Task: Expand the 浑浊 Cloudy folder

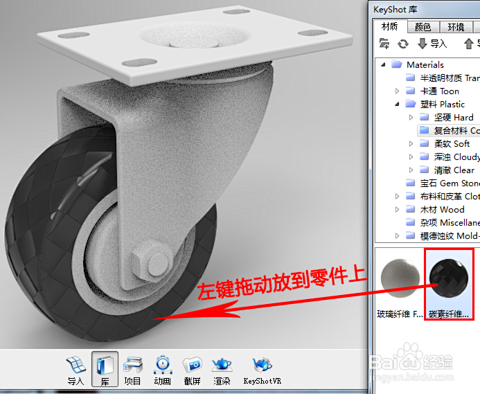Action: click(411, 157)
